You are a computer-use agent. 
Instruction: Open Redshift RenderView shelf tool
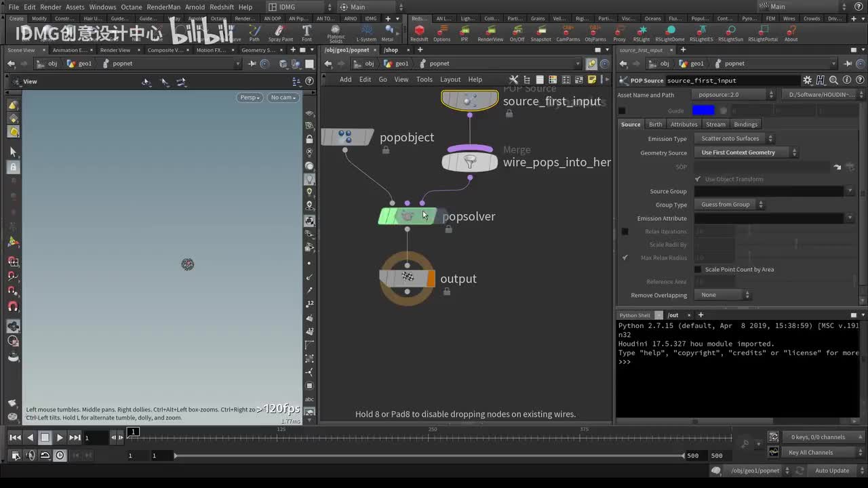tap(490, 33)
